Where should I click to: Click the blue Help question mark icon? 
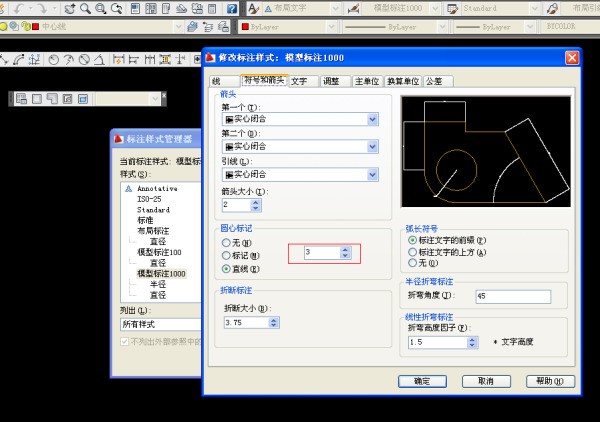pos(232,8)
